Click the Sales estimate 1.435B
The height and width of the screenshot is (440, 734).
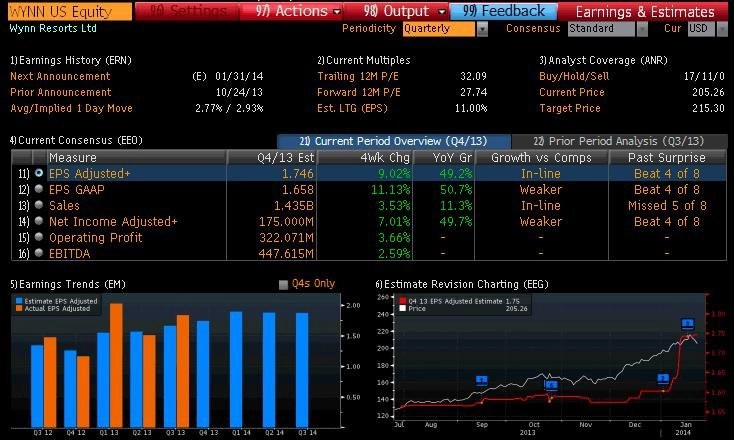[294, 205]
